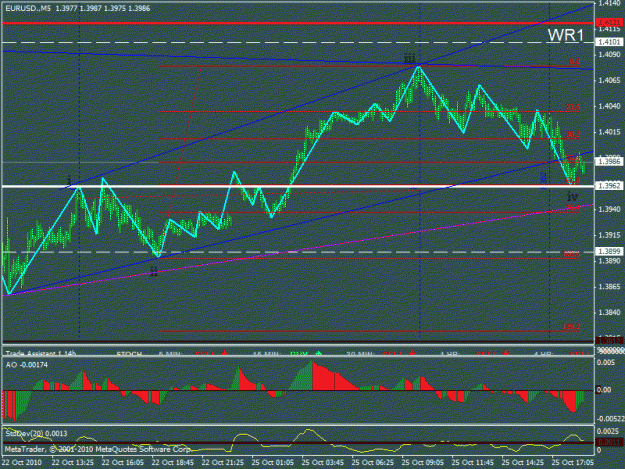The height and width of the screenshot is (469, 625).
Task: Click the 22 Oct 13:25 time label
Action: pos(73,462)
